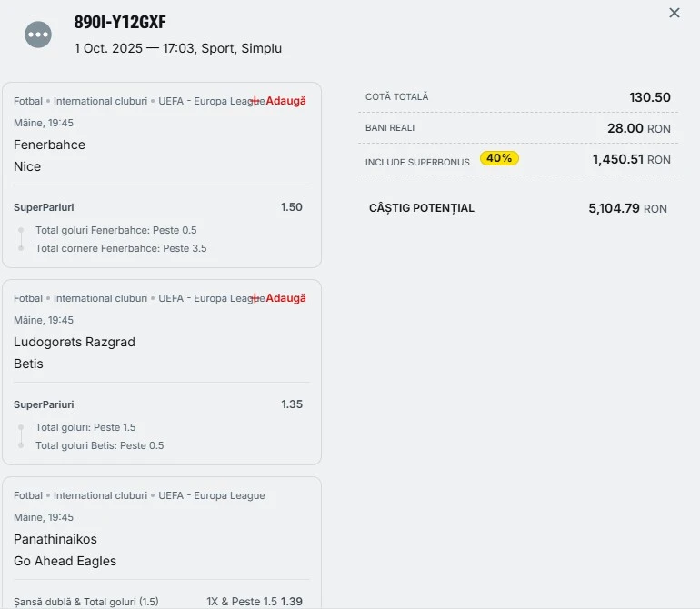
Task: Click the Cotă totală 130.50 value
Action: point(649,97)
